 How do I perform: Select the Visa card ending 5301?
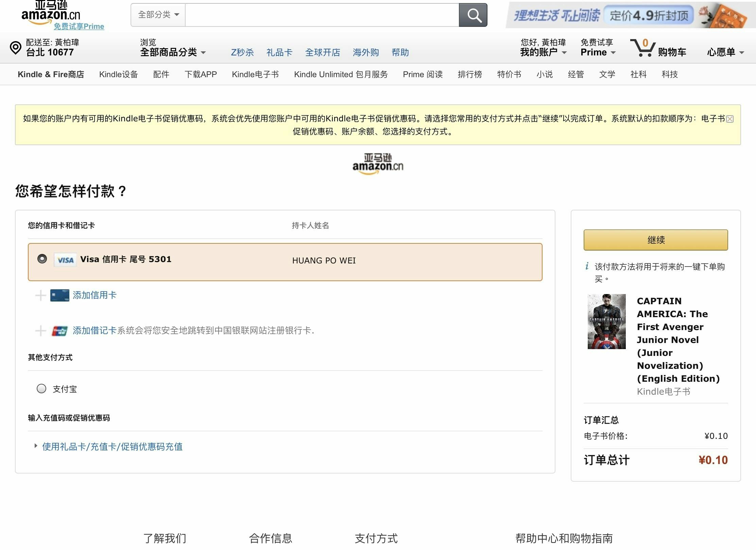[42, 259]
